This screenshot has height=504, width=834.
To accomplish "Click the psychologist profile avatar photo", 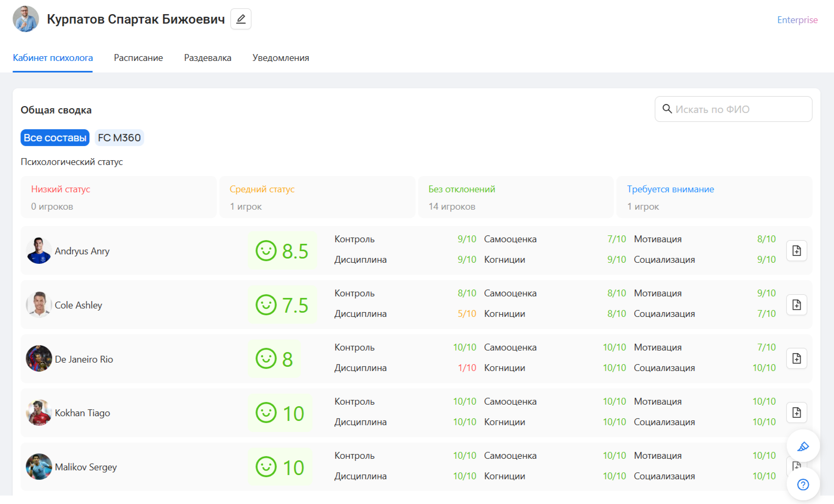I will [x=26, y=19].
